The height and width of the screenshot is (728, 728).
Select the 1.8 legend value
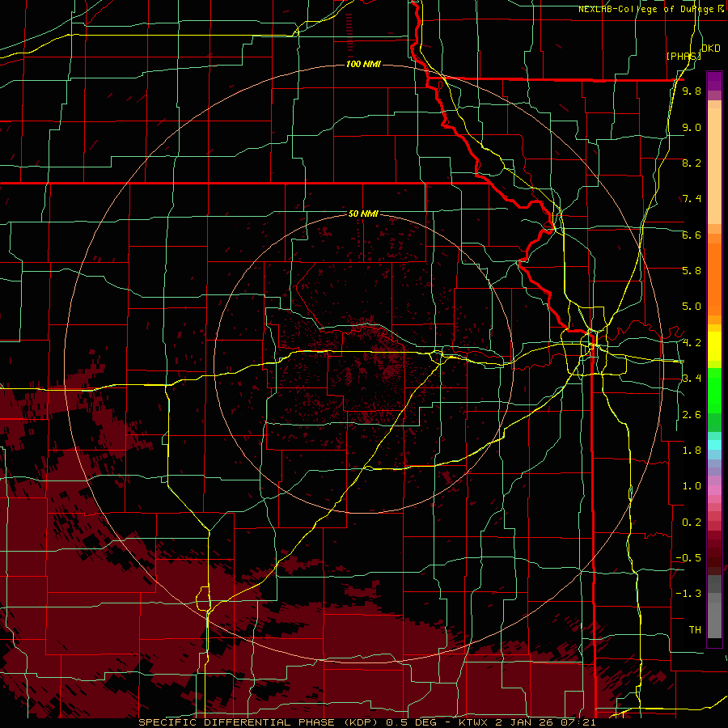692,451
